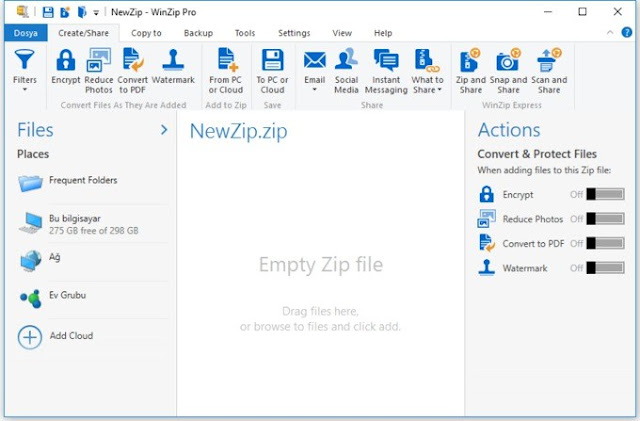Share via Email envelope icon
This screenshot has height=421, width=640.
pos(315,60)
